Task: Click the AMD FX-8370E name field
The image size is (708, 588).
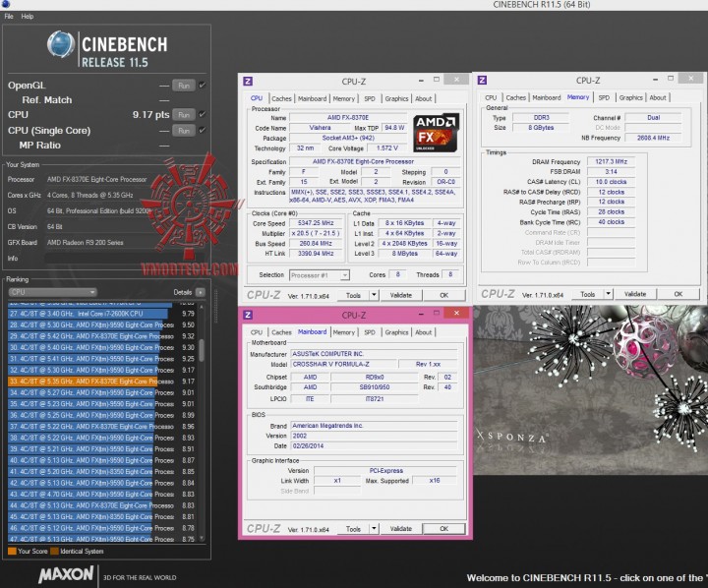Action: [348, 117]
